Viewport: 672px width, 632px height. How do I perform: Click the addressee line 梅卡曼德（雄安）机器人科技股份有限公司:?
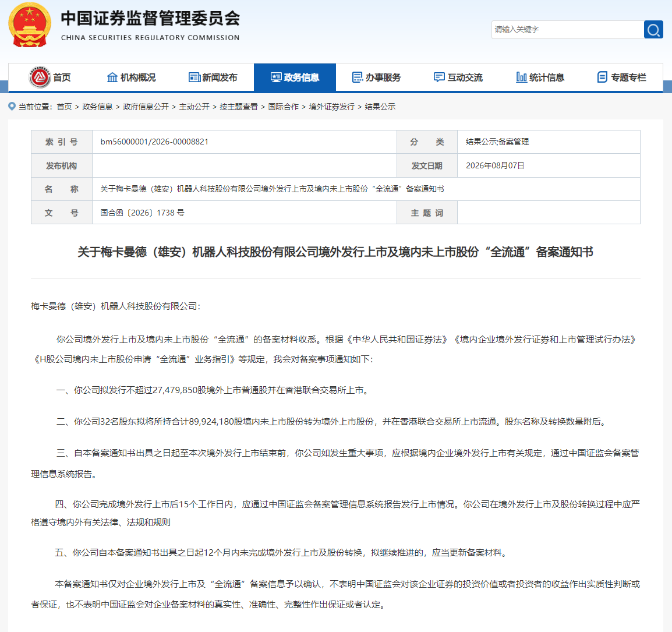(x=116, y=306)
